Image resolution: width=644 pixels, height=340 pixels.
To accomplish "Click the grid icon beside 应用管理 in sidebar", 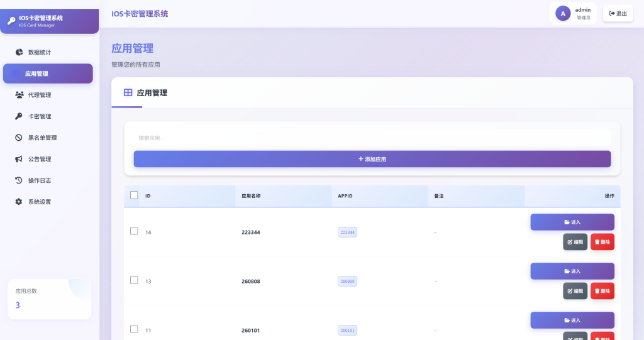I will 16,74.
